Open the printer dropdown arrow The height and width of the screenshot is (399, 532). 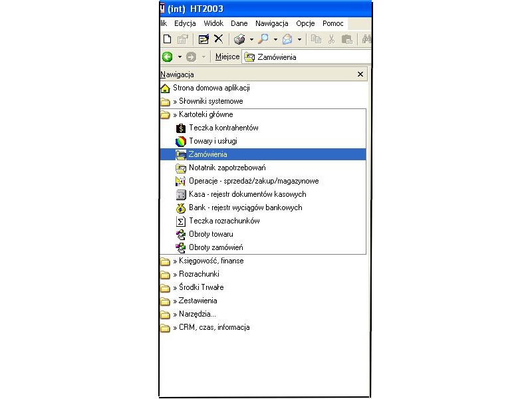click(x=251, y=40)
